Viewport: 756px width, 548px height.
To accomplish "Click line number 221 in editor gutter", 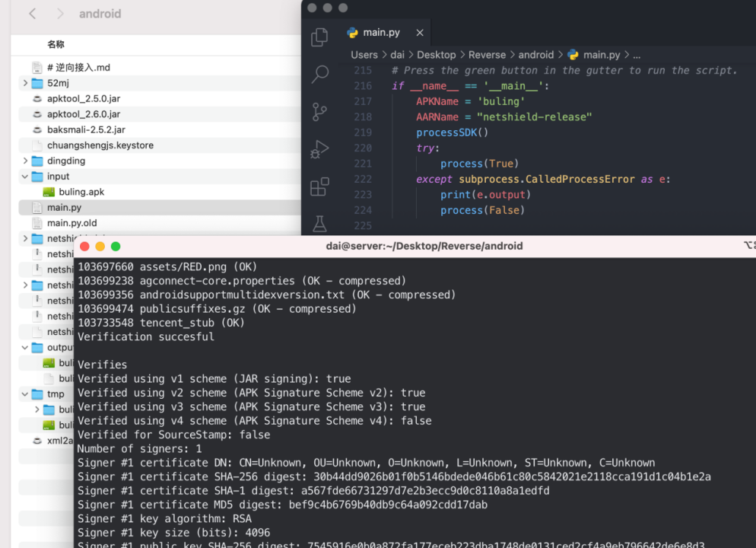I will 363,164.
